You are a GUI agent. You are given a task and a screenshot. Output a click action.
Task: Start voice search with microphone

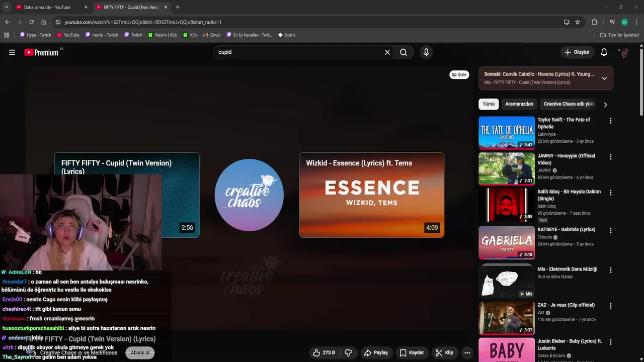pyautogui.click(x=426, y=52)
